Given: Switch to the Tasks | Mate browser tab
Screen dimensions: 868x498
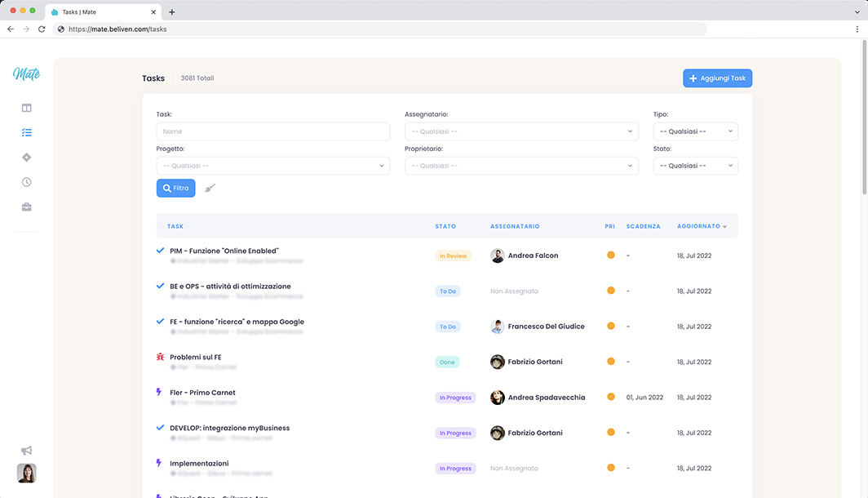Looking at the screenshot, I should click(x=103, y=11).
